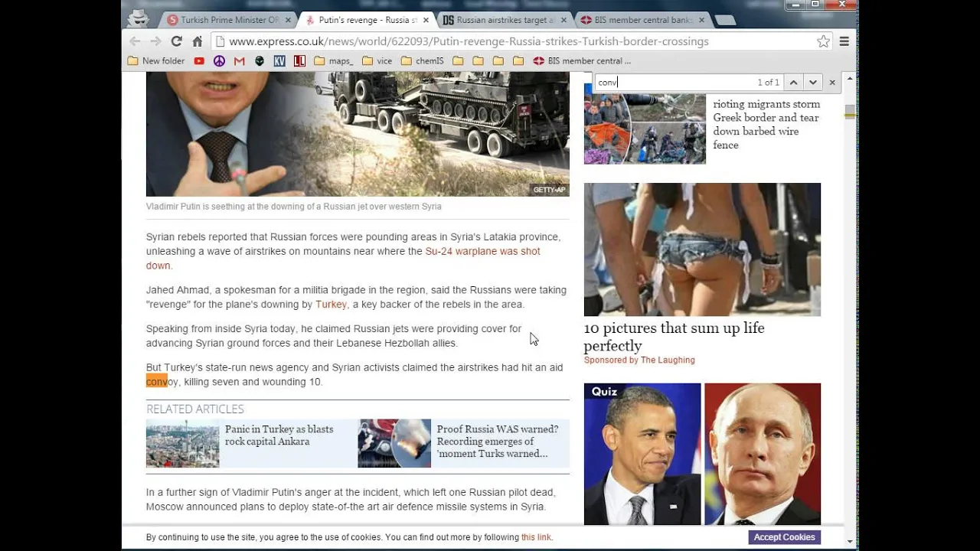Close the Turkish Prime Minister tab
The width and height of the screenshot is (980, 551).
(x=288, y=20)
